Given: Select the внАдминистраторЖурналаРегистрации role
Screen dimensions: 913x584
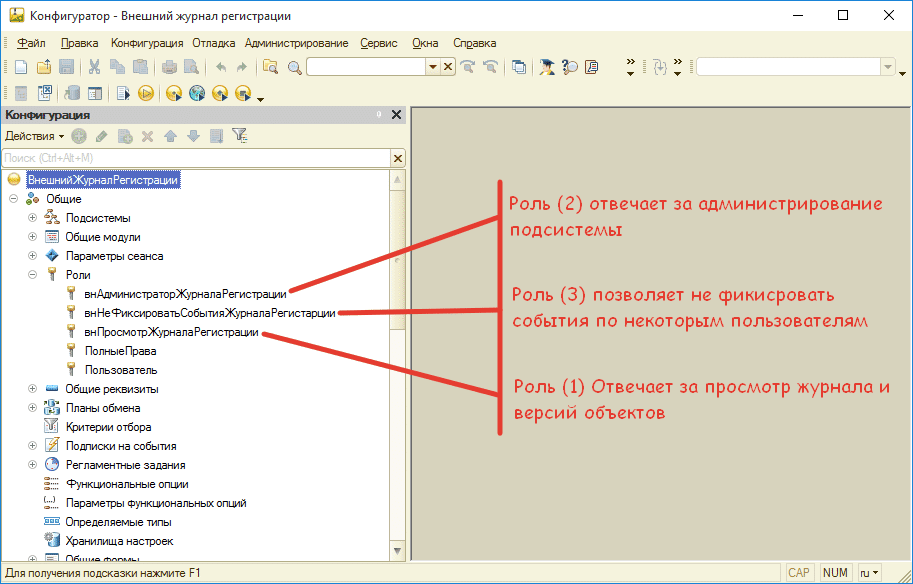Looking at the screenshot, I should [185, 294].
